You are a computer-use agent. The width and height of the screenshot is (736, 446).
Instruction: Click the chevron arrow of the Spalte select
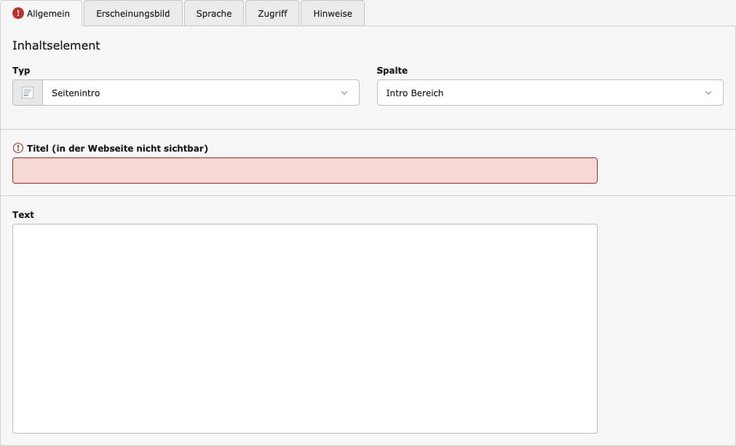(708, 93)
